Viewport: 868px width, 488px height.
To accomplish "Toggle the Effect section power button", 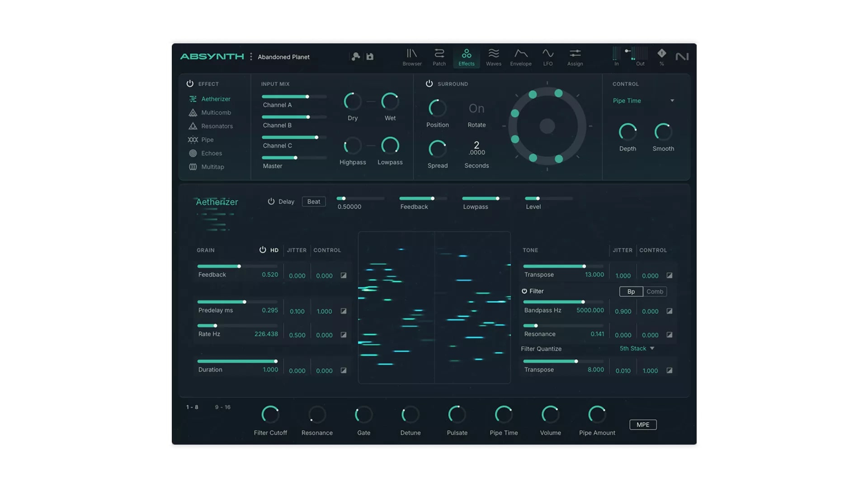I will [x=190, y=84].
